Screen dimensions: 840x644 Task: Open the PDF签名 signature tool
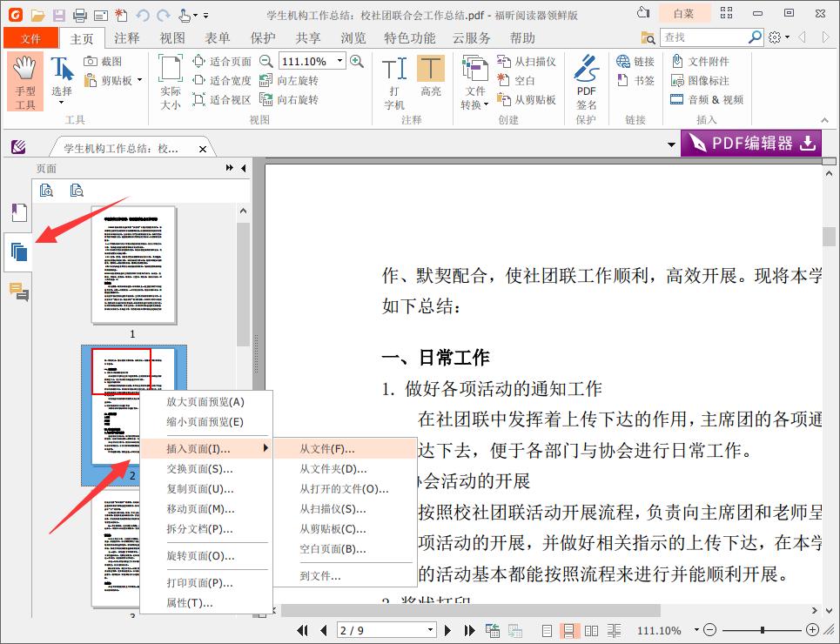pos(585,79)
